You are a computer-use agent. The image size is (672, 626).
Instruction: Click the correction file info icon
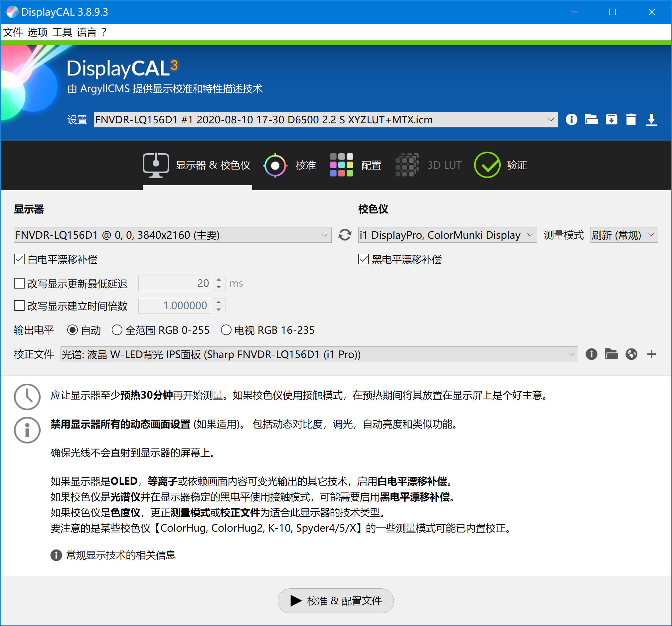[591, 354]
